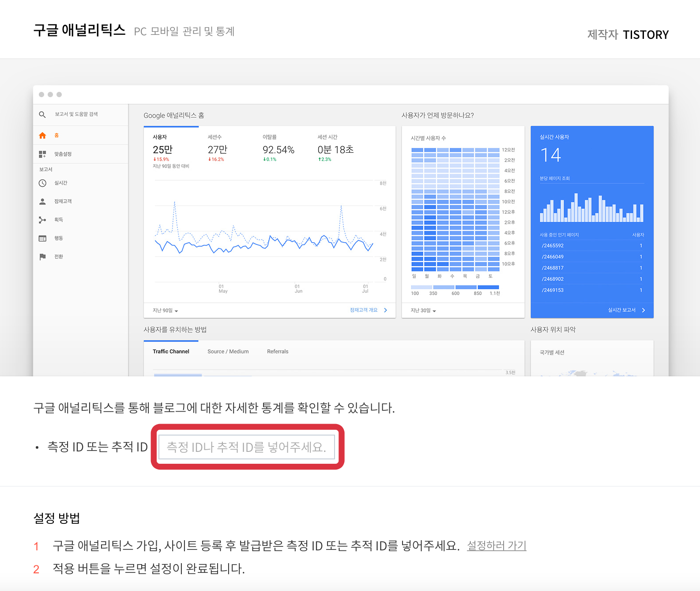
Task: Click the 맞춤설정 dashboard icon
Action: point(42,154)
